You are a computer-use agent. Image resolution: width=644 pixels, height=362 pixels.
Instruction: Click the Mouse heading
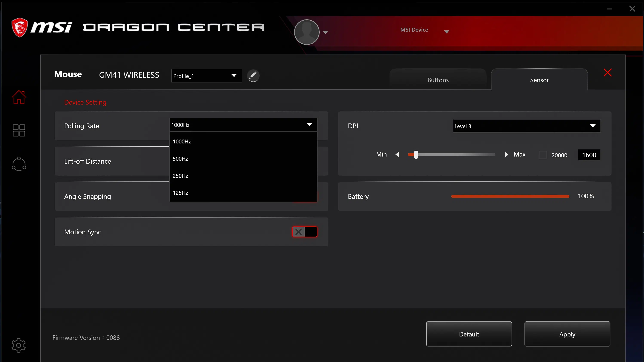pyautogui.click(x=68, y=74)
